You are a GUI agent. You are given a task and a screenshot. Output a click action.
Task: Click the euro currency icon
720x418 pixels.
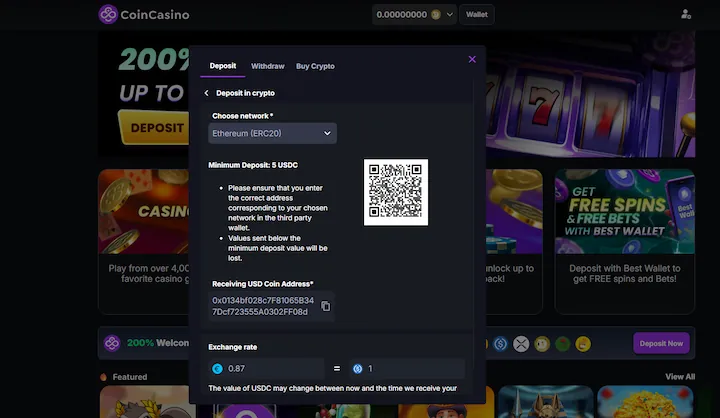pos(217,368)
